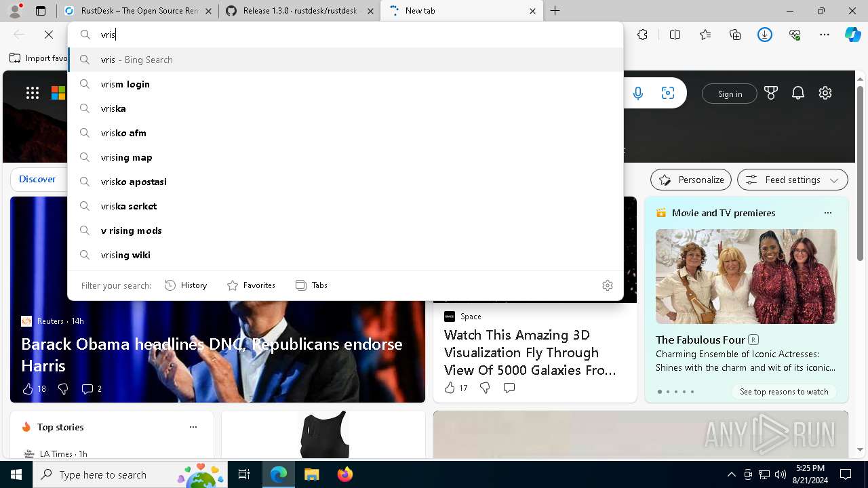The height and width of the screenshot is (488, 868).
Task: Open the apps grid launcher
Action: coord(33,94)
